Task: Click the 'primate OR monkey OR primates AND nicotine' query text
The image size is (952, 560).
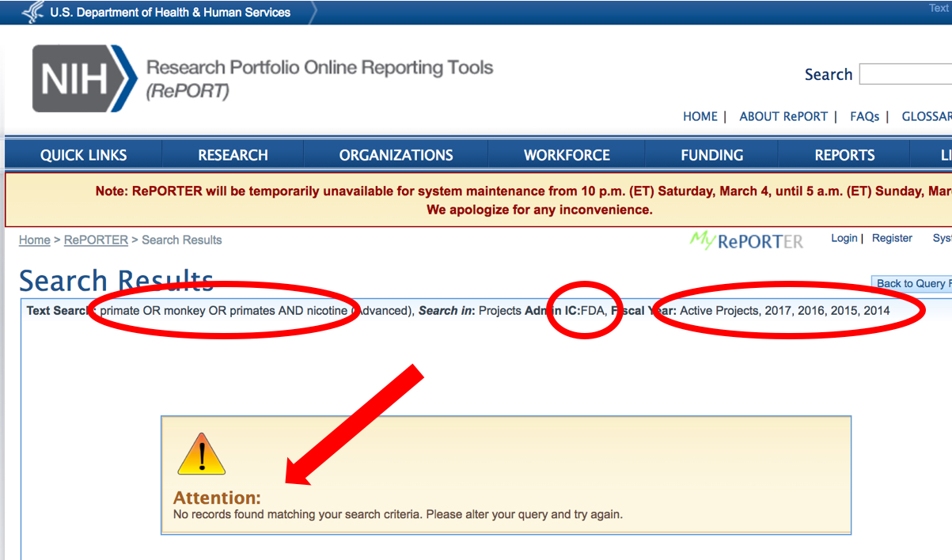Action: tap(224, 311)
